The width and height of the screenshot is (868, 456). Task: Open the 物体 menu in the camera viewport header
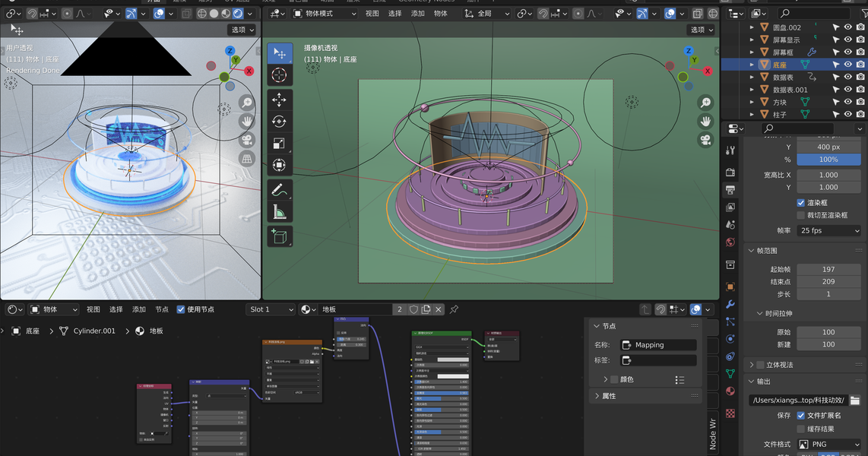pos(441,13)
